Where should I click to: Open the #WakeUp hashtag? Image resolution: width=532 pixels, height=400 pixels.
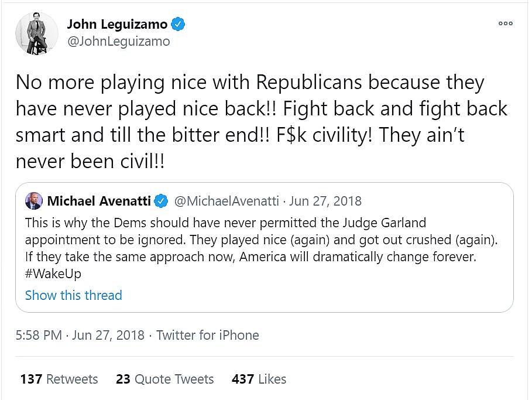[x=53, y=274]
